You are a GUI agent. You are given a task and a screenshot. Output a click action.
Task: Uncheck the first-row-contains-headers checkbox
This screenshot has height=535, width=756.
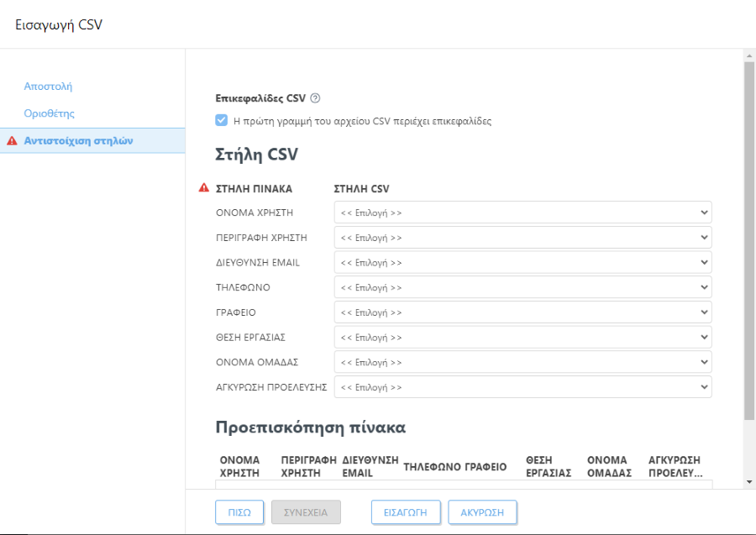click(223, 120)
